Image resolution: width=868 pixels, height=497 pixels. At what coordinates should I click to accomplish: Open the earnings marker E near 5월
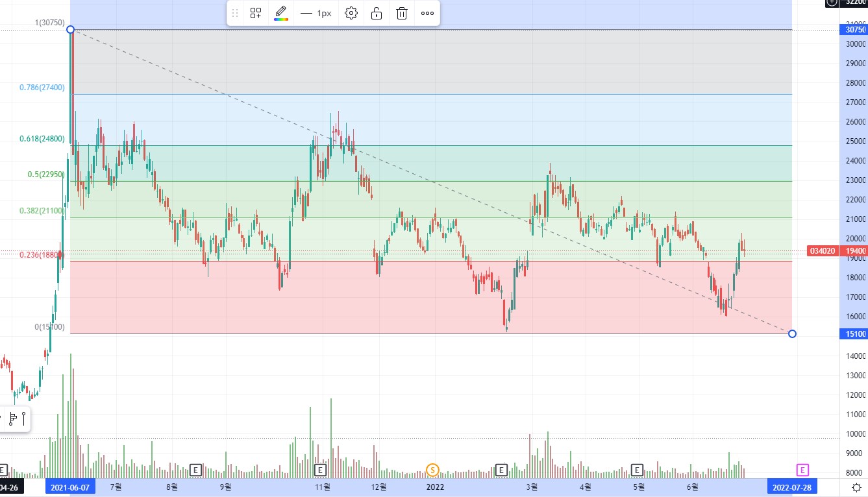click(638, 469)
